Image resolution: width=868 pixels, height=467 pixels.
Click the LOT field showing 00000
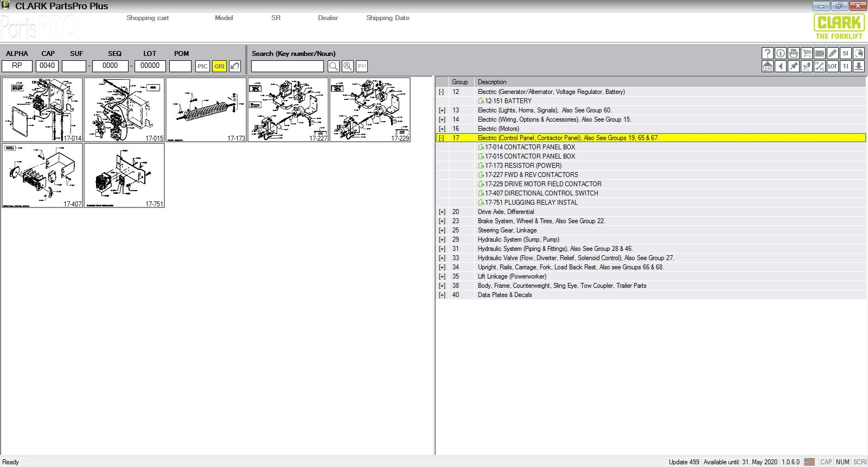pos(150,66)
